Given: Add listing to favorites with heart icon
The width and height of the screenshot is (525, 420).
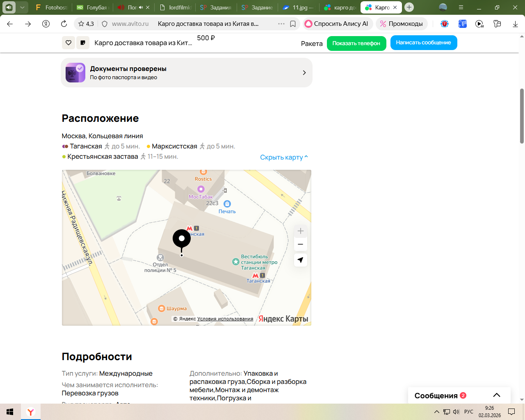Looking at the screenshot, I should tap(68, 43).
